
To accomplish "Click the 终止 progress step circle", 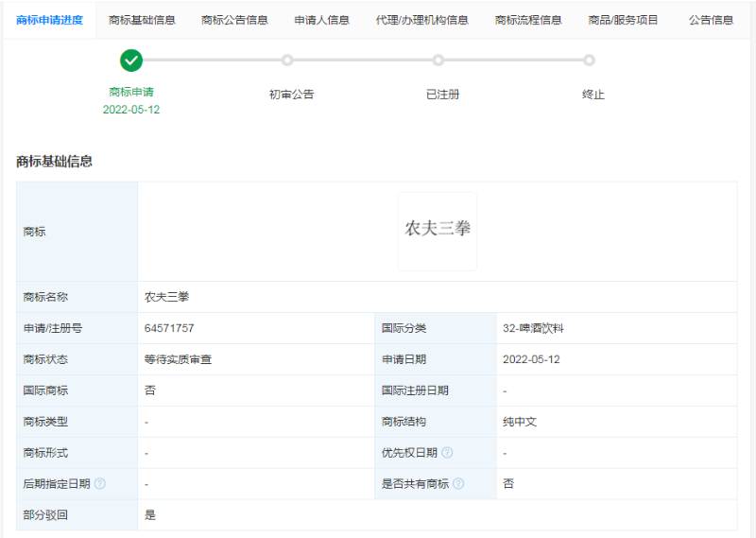I will 589,61.
